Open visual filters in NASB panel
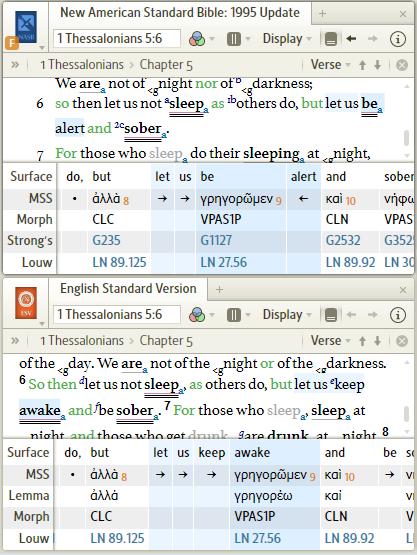 (x=197, y=39)
